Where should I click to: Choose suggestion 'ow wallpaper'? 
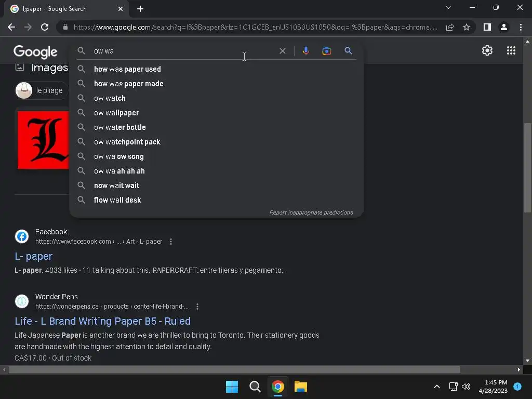coord(216,113)
